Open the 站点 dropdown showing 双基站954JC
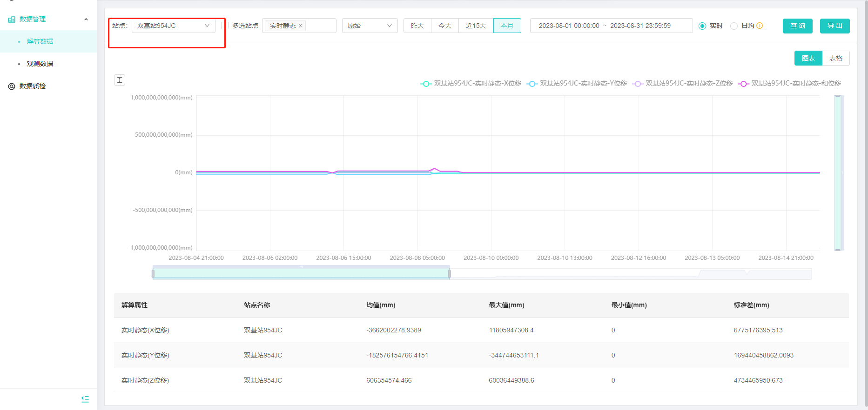The height and width of the screenshot is (410, 868). (173, 26)
